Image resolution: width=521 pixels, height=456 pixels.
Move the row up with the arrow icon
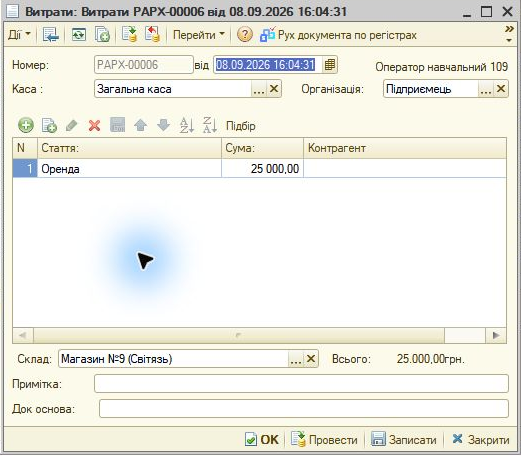(140, 125)
